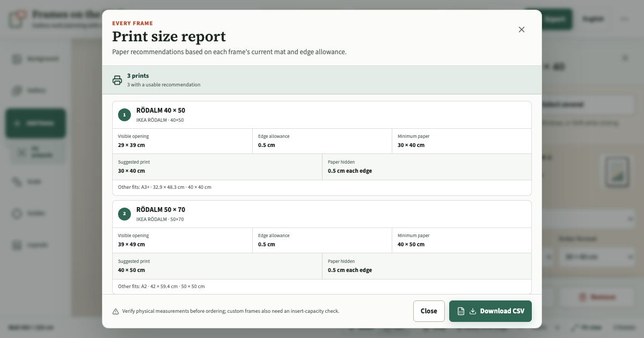Image resolution: width=644 pixels, height=338 pixels.
Task: Click the warning triangle icon in the footer
Action: (x=115, y=311)
